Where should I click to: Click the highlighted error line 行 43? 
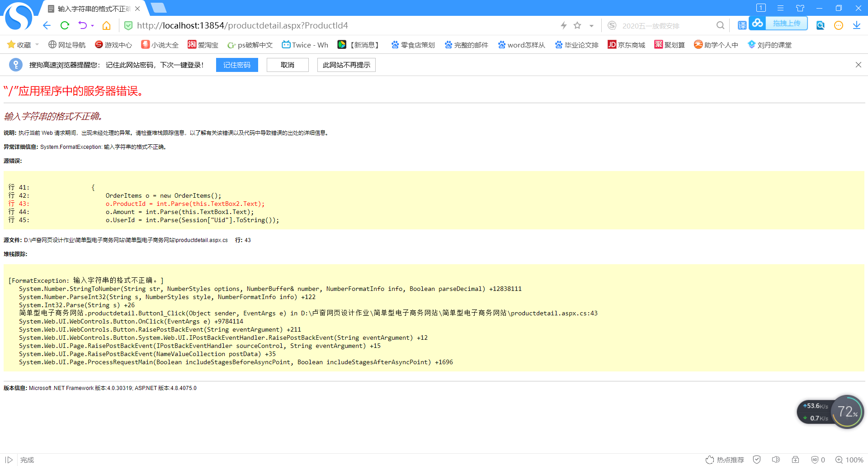pos(137,204)
